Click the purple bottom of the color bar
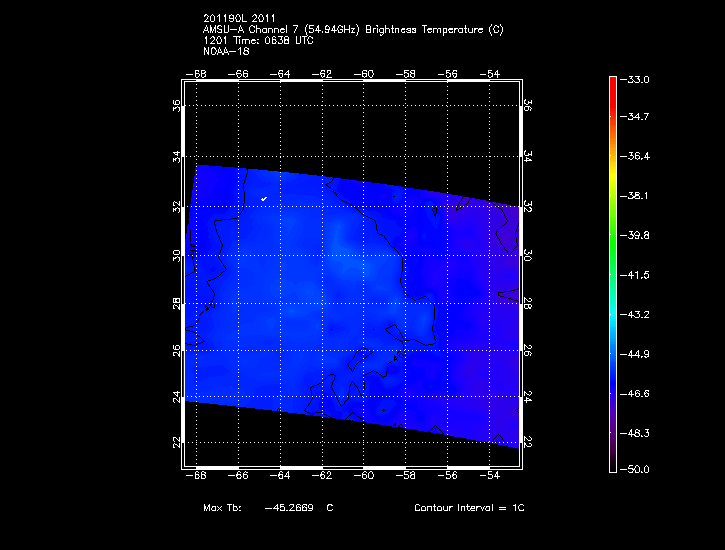This screenshot has height=550, width=725. (x=612, y=462)
